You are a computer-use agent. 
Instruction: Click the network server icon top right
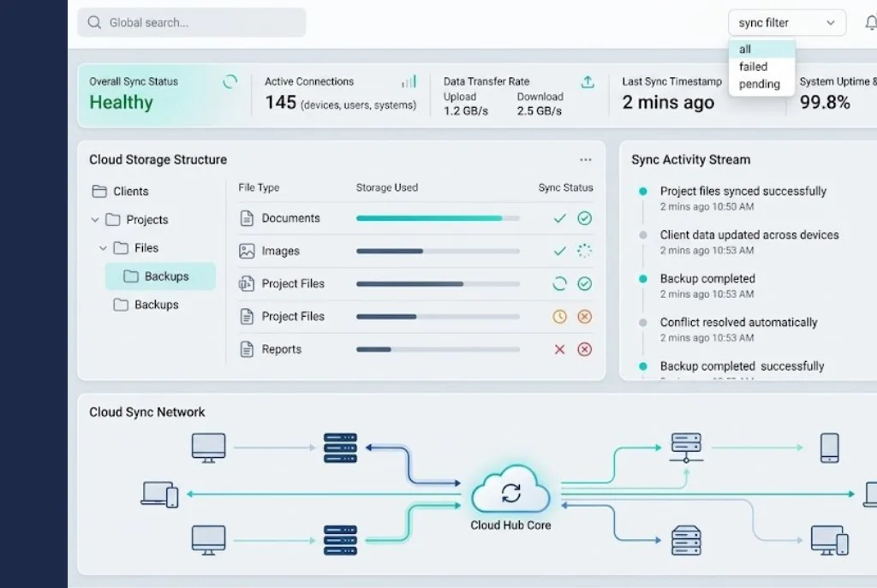click(686, 448)
